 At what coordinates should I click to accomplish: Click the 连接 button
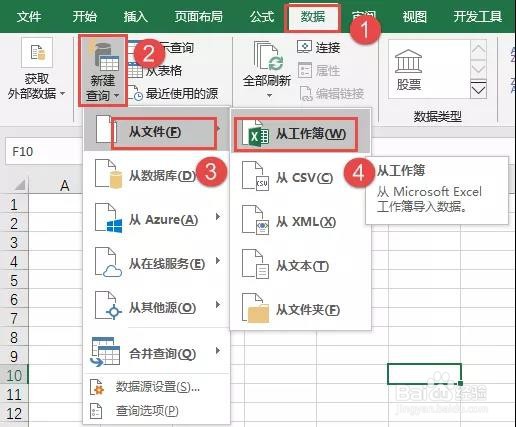[x=319, y=47]
